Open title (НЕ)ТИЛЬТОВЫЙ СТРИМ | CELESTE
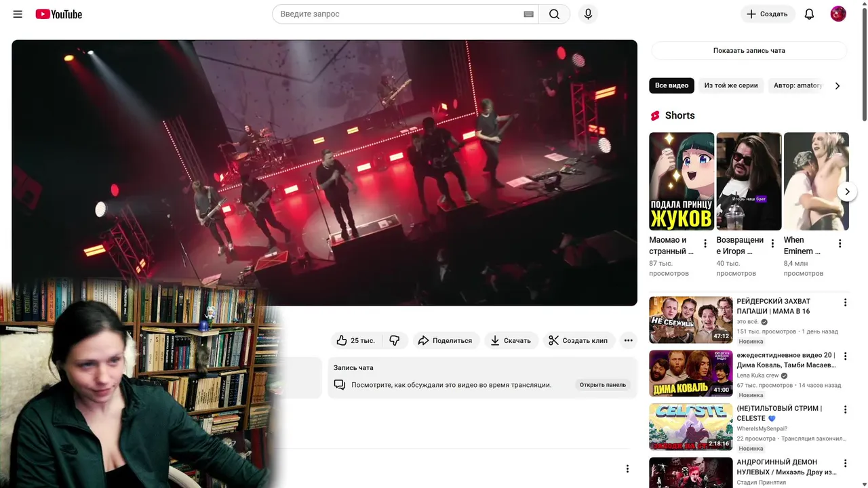Screen dimensions: 868x488 779,413
